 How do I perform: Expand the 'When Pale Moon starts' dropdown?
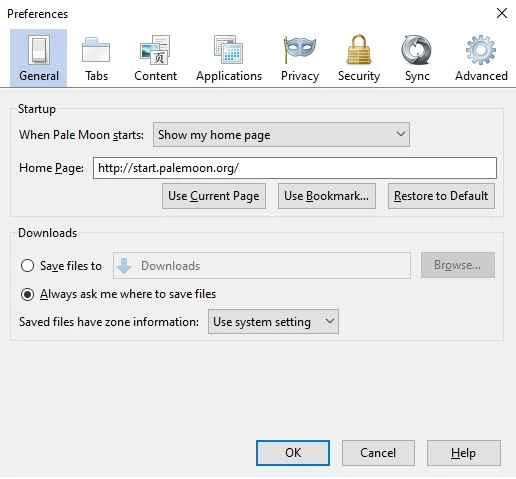pyautogui.click(x=281, y=135)
